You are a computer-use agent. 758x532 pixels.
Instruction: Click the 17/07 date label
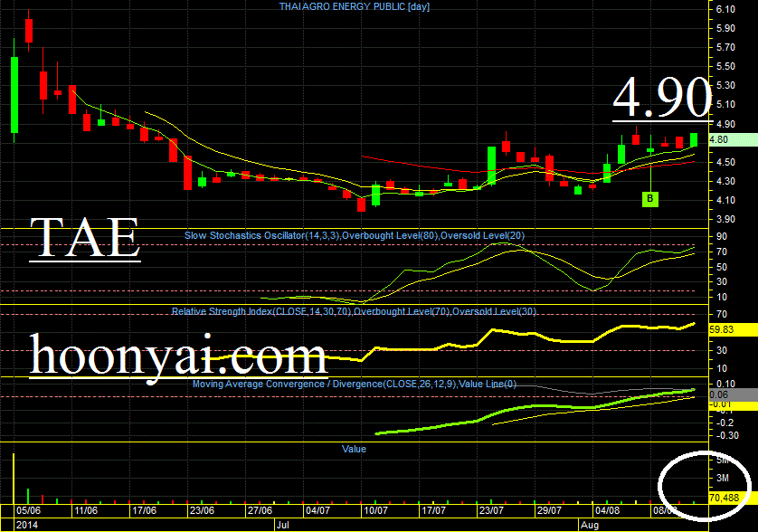pyautogui.click(x=433, y=510)
